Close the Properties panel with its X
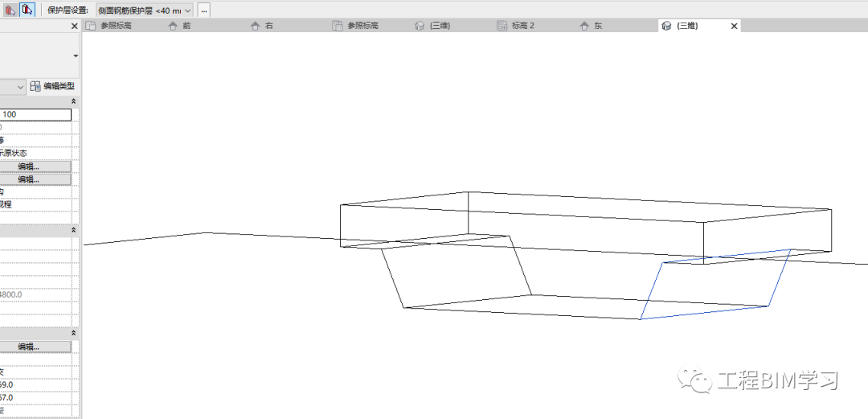This screenshot has height=419, width=868. [75, 26]
